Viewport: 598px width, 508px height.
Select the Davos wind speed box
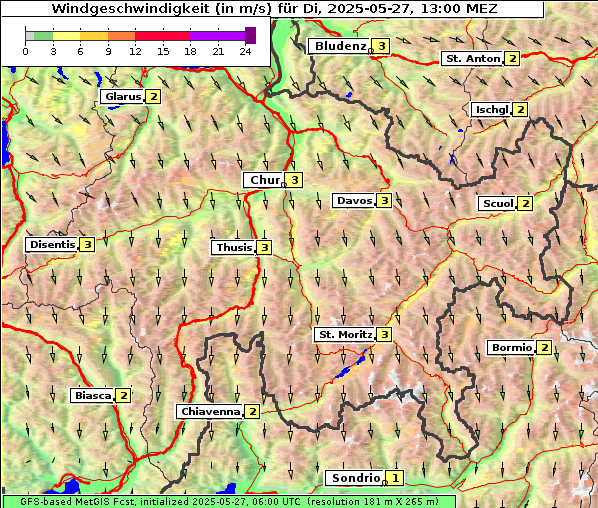click(x=384, y=201)
